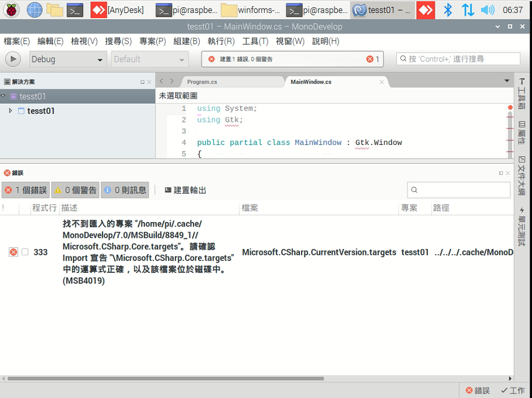Dock the solution pad via its square icon
This screenshot has width=532, height=398.
coord(143,82)
